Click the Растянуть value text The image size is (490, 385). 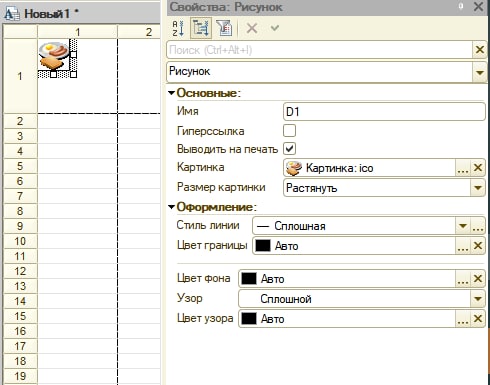(x=311, y=188)
